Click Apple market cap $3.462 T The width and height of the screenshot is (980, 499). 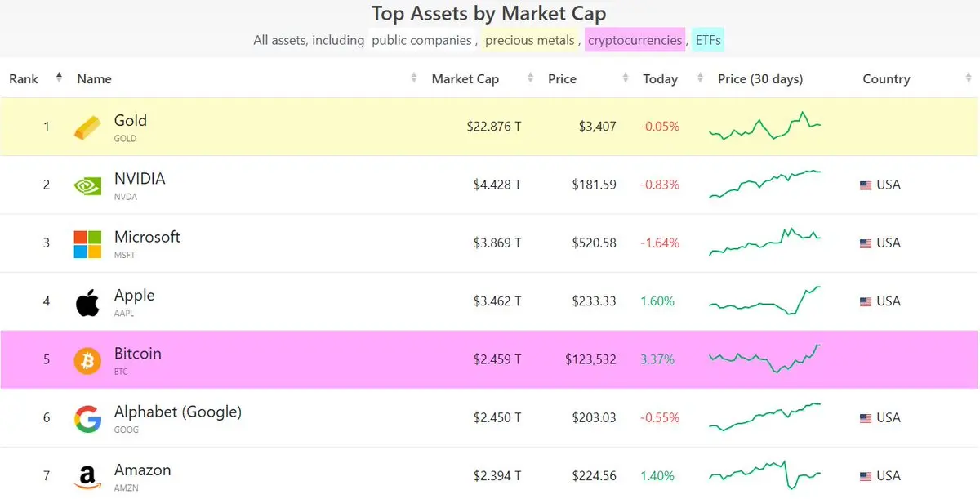(497, 302)
